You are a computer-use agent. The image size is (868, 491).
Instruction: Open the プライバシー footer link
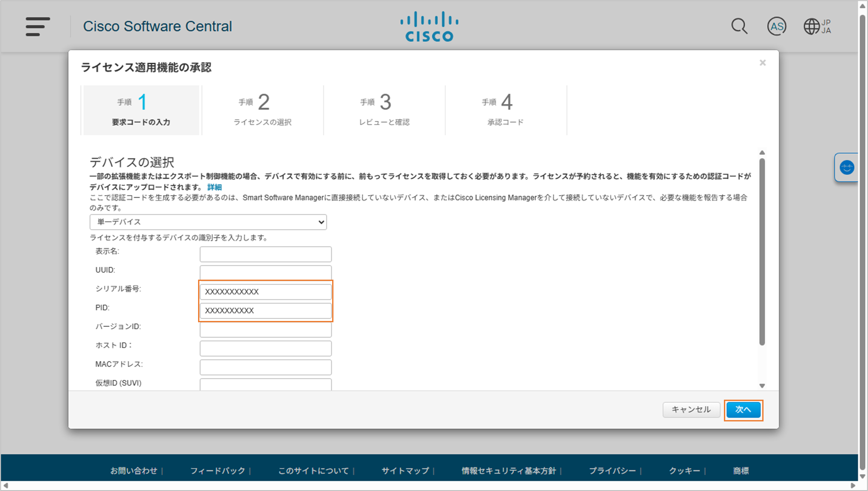coord(612,471)
